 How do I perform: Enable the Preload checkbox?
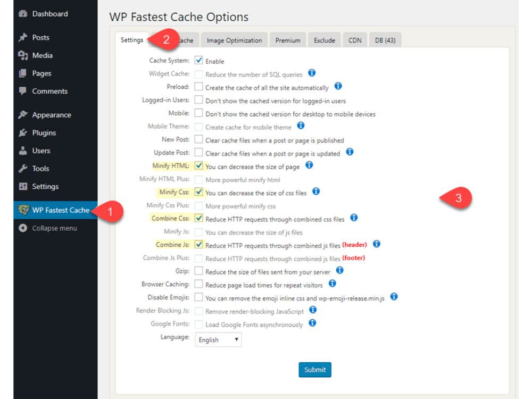[x=199, y=87]
